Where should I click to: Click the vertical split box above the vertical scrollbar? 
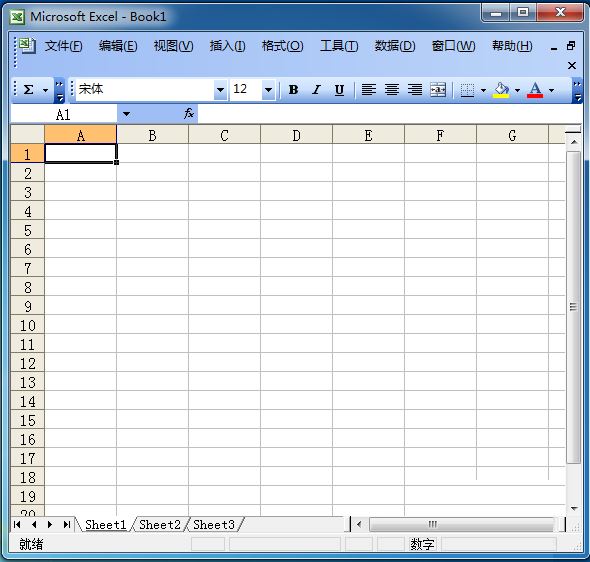[573, 130]
